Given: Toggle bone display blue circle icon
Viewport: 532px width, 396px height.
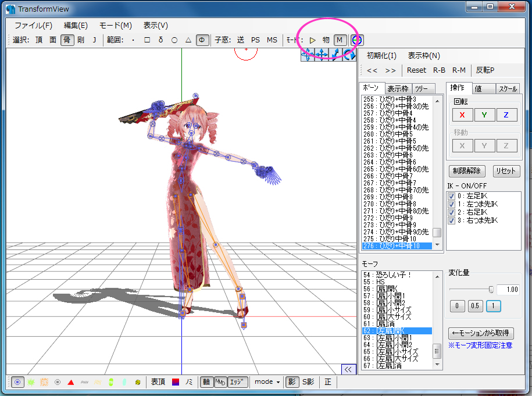Looking at the screenshot, I should tap(17, 382).
